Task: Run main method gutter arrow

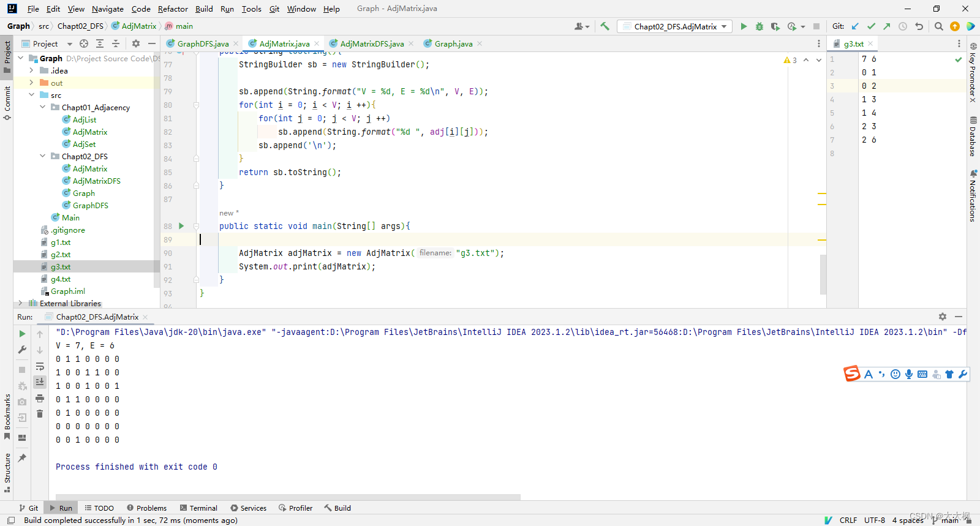Action: [x=181, y=226]
